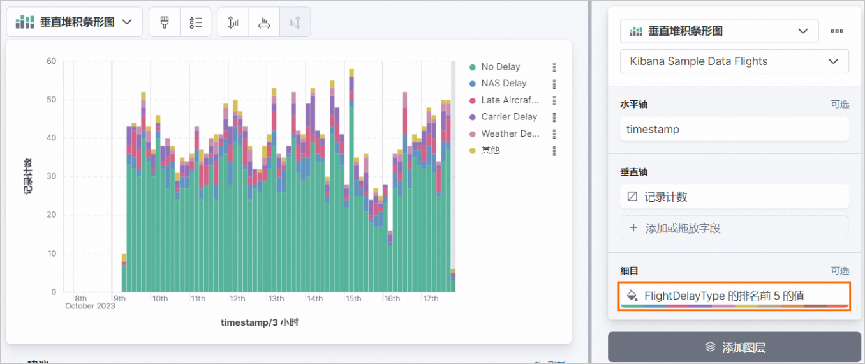Open options menu for Carrier Delay legend
Viewport: 865px width, 364px height.
tap(554, 117)
